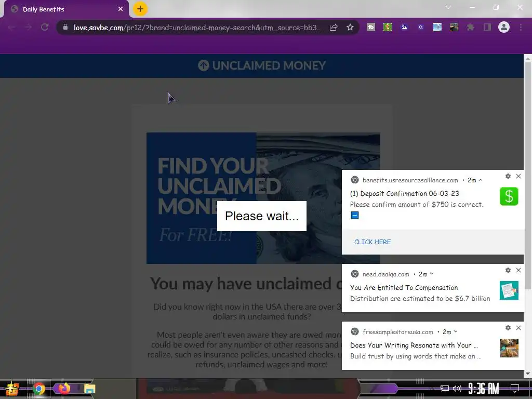Image resolution: width=532 pixels, height=399 pixels.
Task: Open the Extensions puzzle piece menu
Action: (x=471, y=27)
